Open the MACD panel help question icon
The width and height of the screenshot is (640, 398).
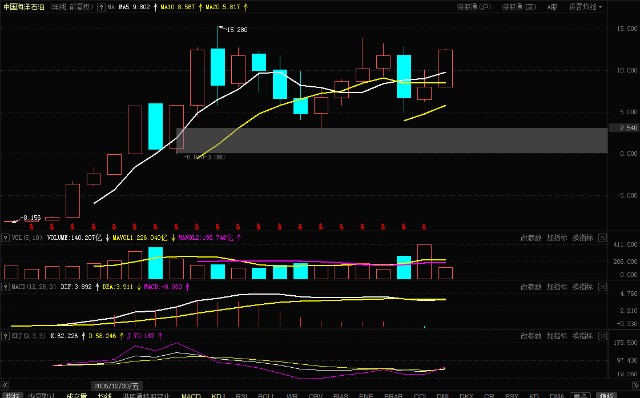click(x=5, y=287)
